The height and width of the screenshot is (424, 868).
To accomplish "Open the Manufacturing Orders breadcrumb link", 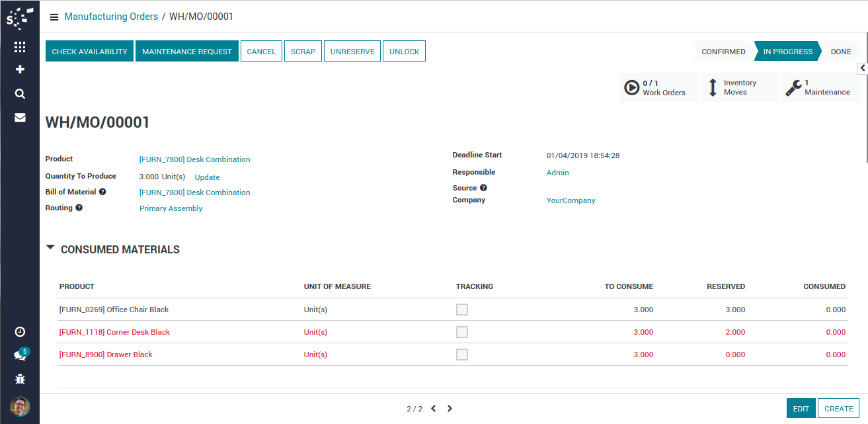I will pyautogui.click(x=111, y=17).
